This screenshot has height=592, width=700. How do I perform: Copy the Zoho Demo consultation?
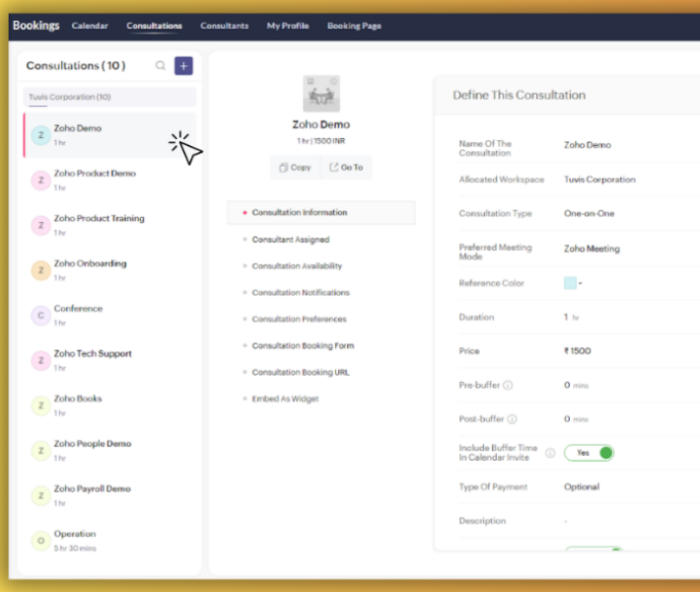click(x=295, y=168)
